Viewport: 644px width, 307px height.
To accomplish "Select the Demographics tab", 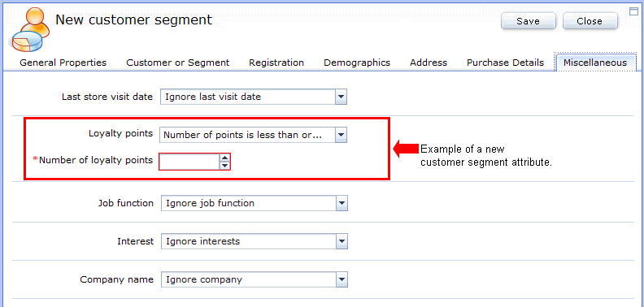I will pyautogui.click(x=357, y=63).
